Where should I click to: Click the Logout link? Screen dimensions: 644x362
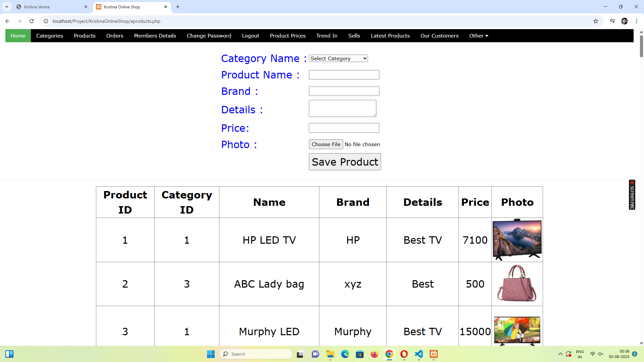[251, 36]
